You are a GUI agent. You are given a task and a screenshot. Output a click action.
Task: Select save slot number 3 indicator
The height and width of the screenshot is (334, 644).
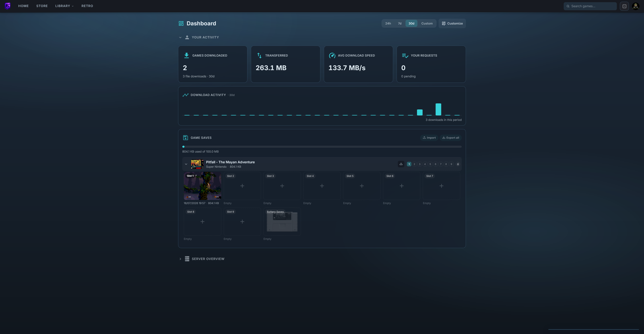click(419, 164)
